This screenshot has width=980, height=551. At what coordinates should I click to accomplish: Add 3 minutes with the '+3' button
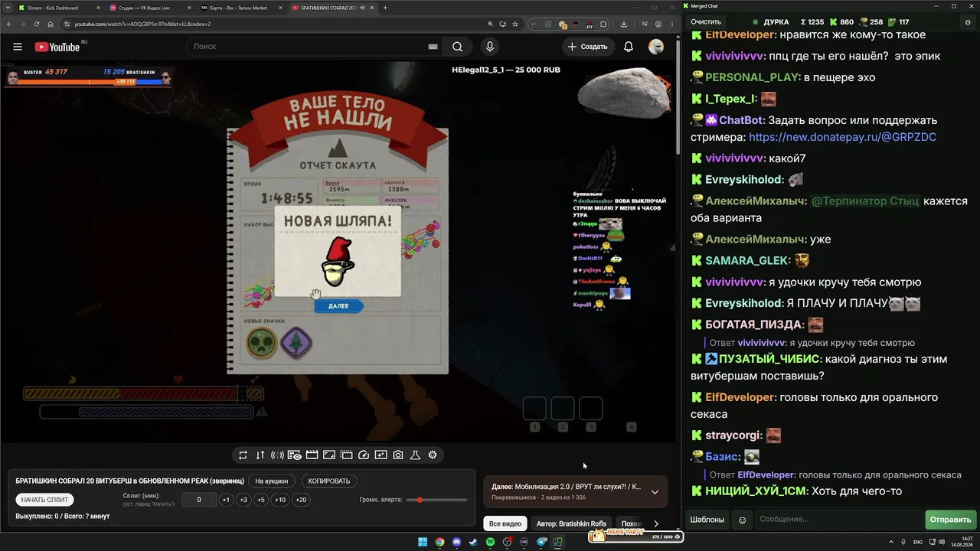(x=243, y=500)
